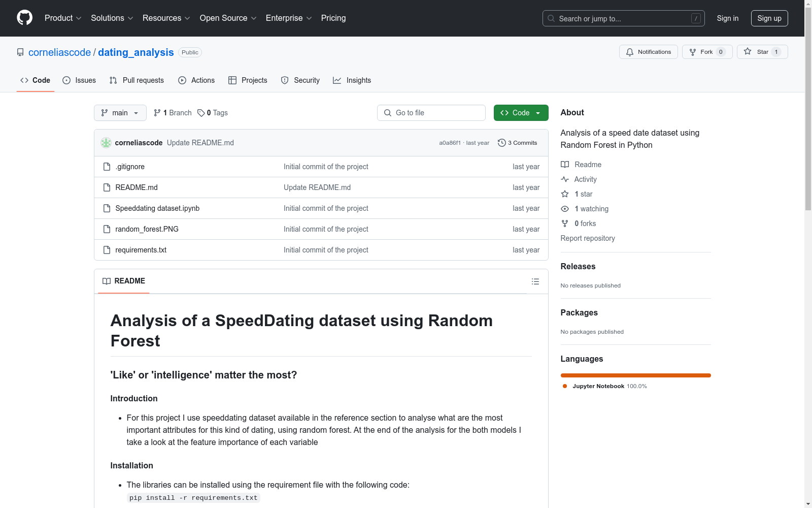Screen dimensions: 812x508
Task: Open the Speeddating dataset.ipynb file
Action: (157, 208)
